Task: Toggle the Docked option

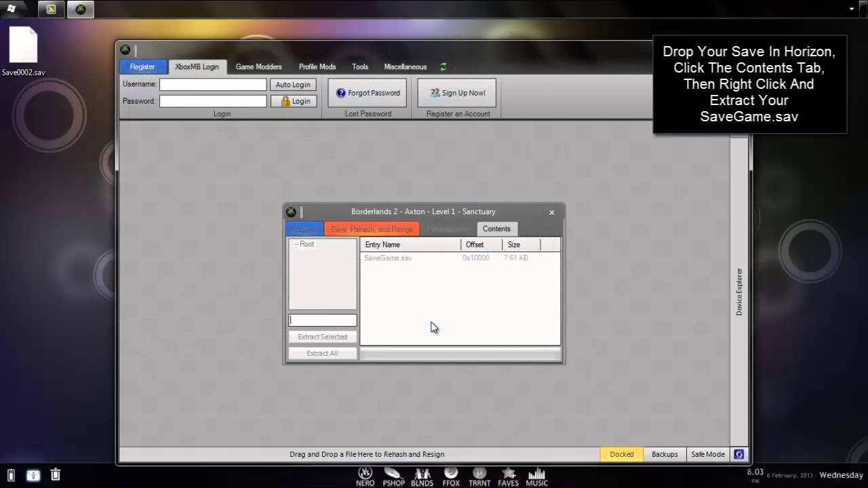Action: click(x=622, y=454)
